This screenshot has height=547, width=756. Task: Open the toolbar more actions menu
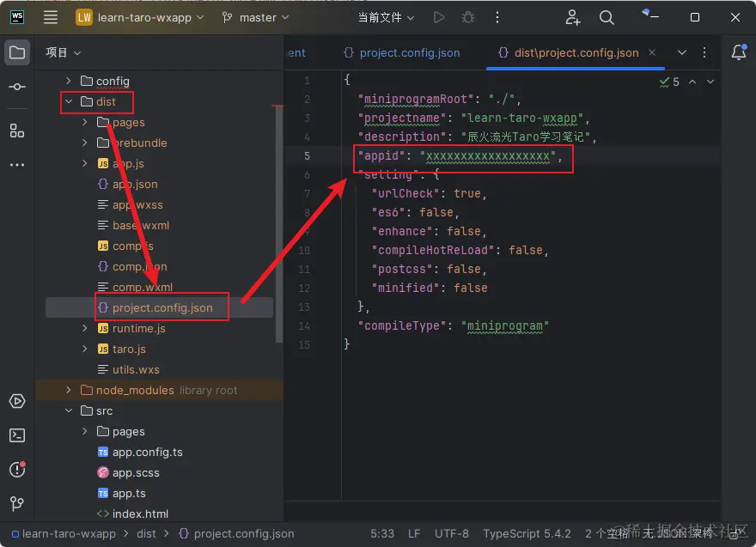[497, 18]
